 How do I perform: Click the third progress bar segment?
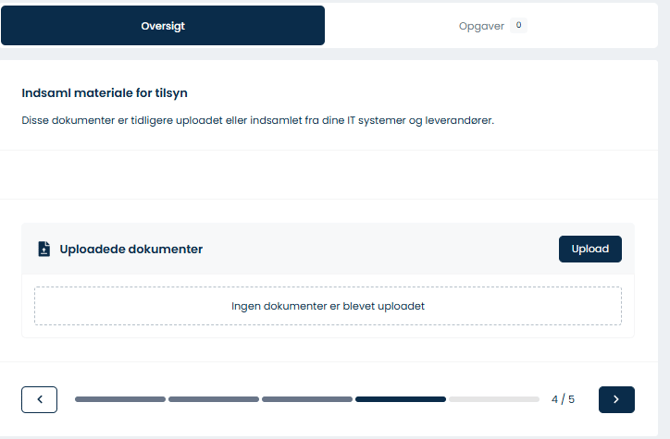click(307, 399)
